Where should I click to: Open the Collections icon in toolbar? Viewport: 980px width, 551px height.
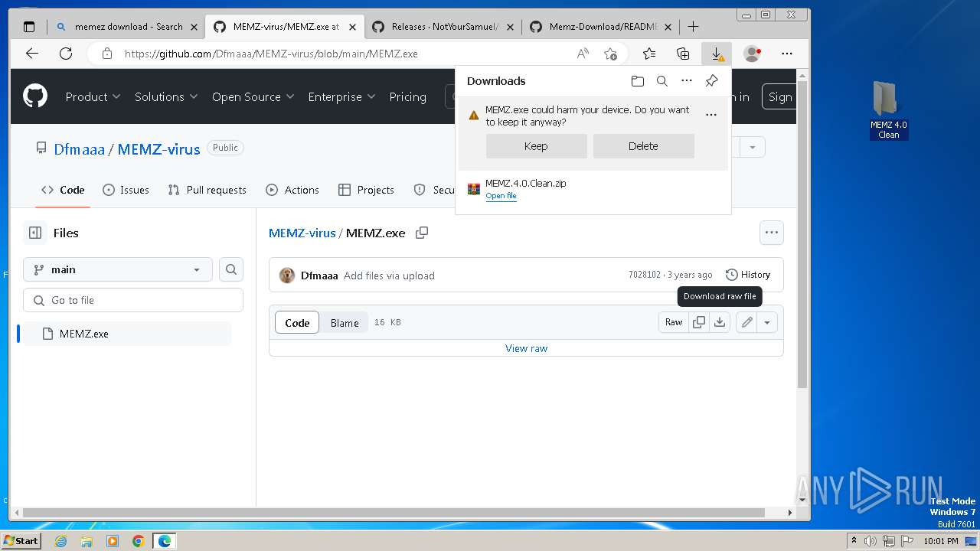click(683, 54)
